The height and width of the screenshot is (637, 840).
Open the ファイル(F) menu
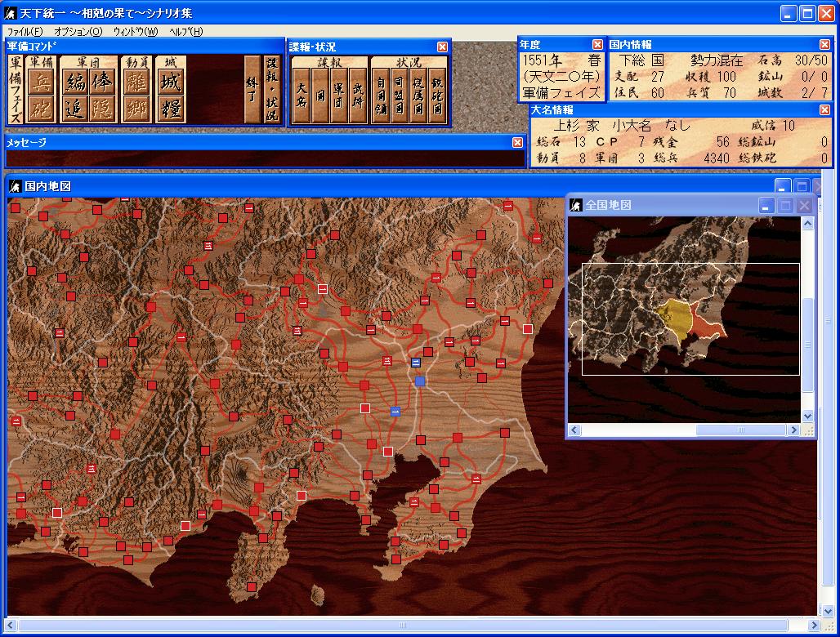(x=25, y=32)
